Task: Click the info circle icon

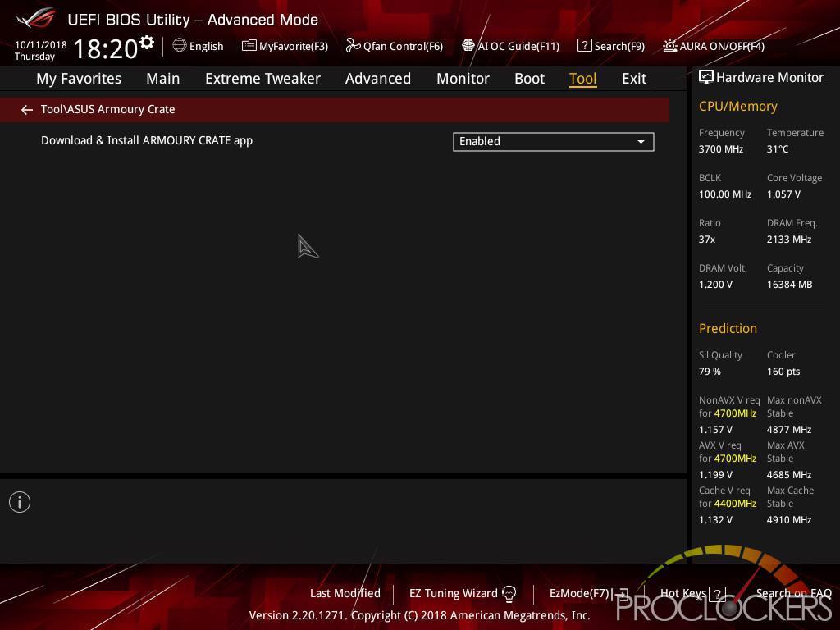Action: pyautogui.click(x=20, y=502)
